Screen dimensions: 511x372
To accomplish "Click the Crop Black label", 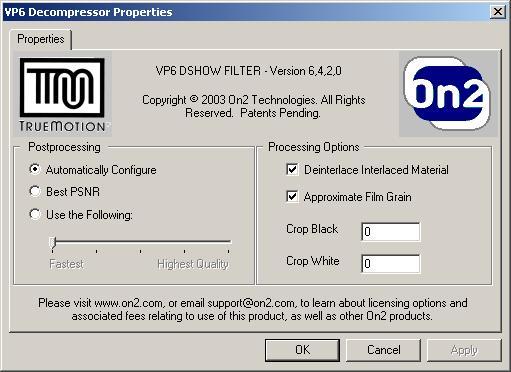I will click(x=312, y=229).
